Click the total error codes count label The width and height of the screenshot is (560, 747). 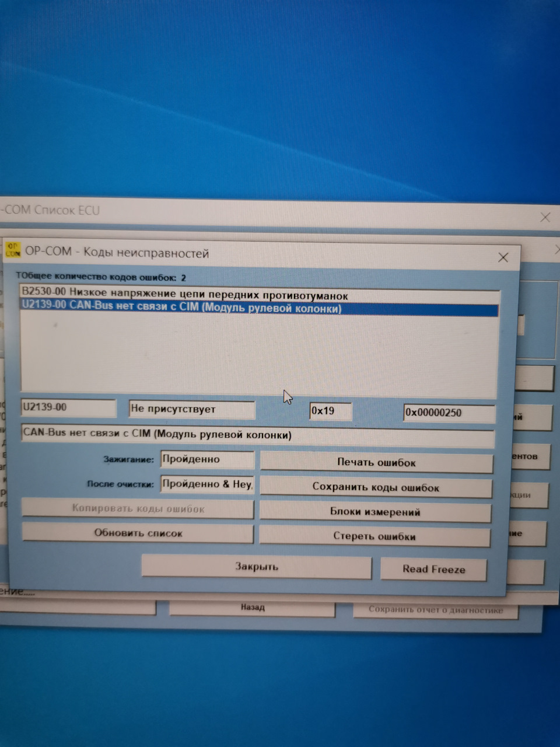[101, 277]
